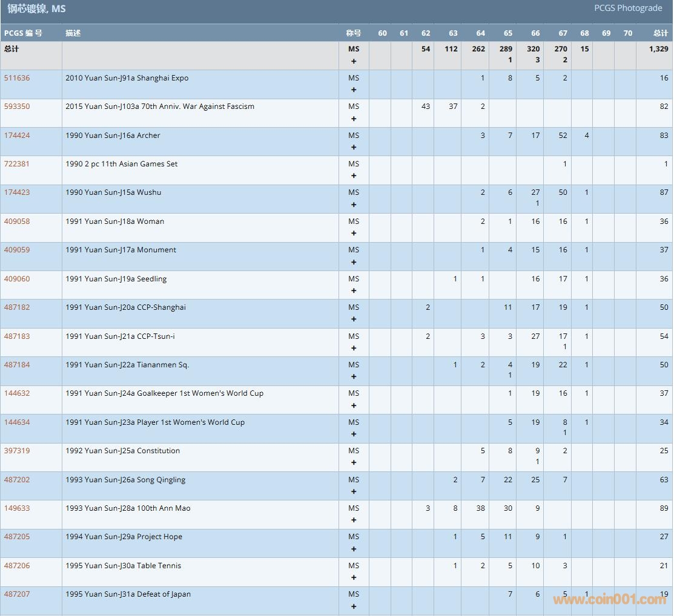Screen dimensions: 674x616
Task: Click the 1995 Table Tennis description
Action: 124,566
